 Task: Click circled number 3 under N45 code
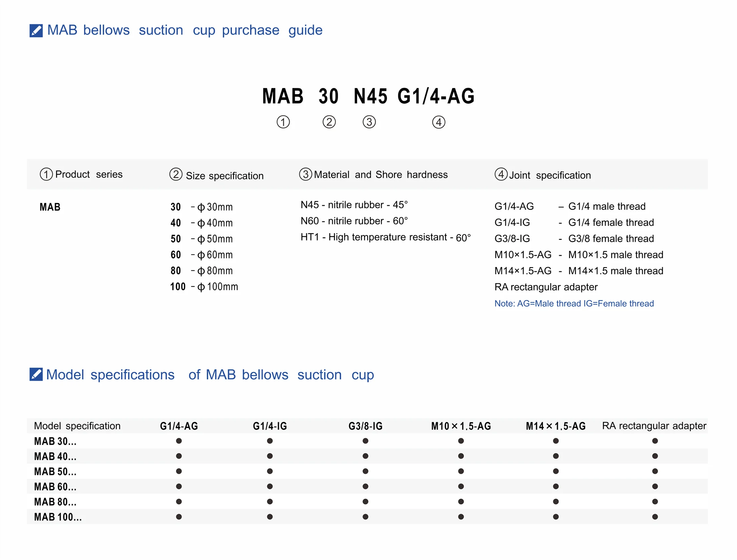[x=369, y=122]
